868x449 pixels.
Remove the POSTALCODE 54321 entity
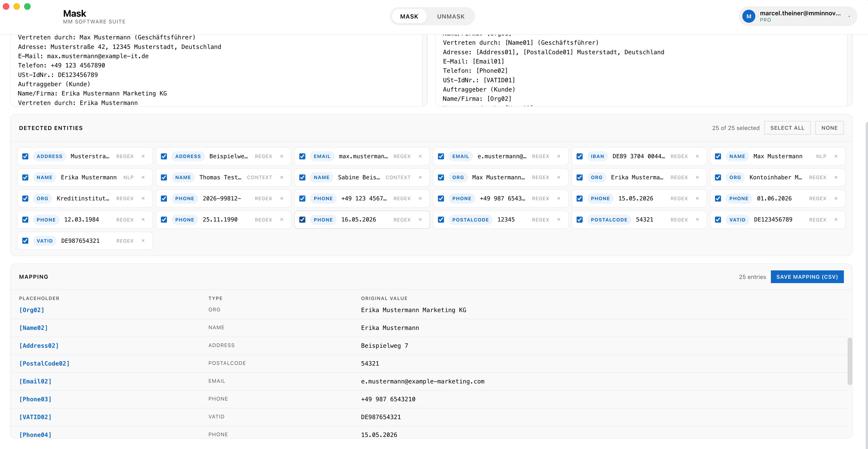click(697, 220)
